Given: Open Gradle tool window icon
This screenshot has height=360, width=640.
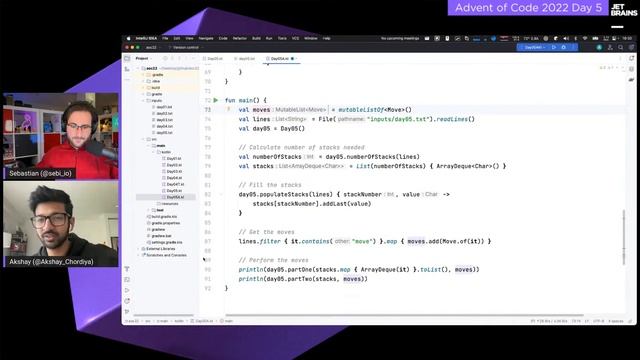Looking at the screenshot, I should point(631,80).
